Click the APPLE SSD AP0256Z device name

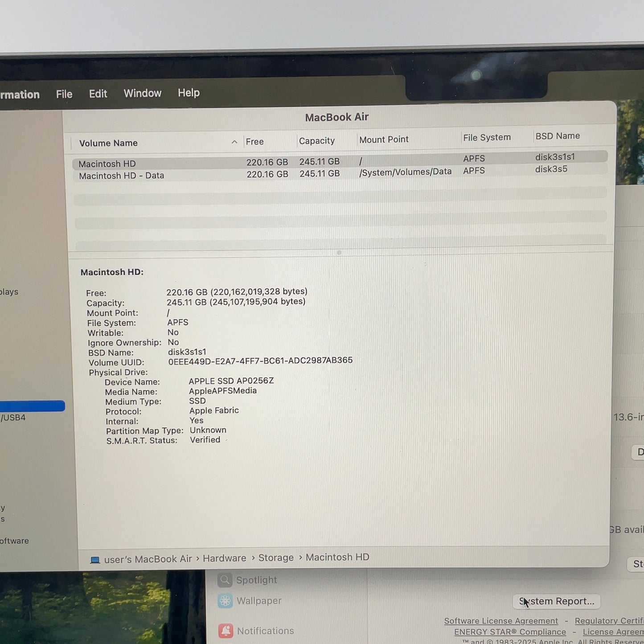[231, 381]
